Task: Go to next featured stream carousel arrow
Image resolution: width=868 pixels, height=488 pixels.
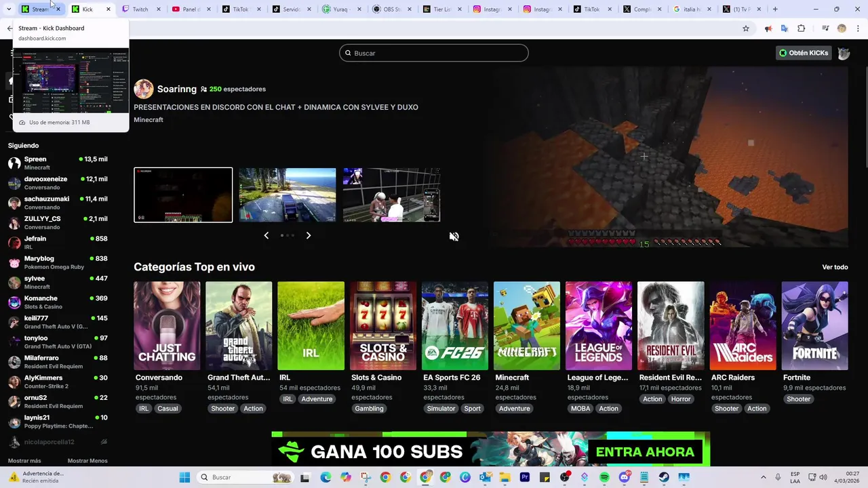Action: tap(309, 235)
